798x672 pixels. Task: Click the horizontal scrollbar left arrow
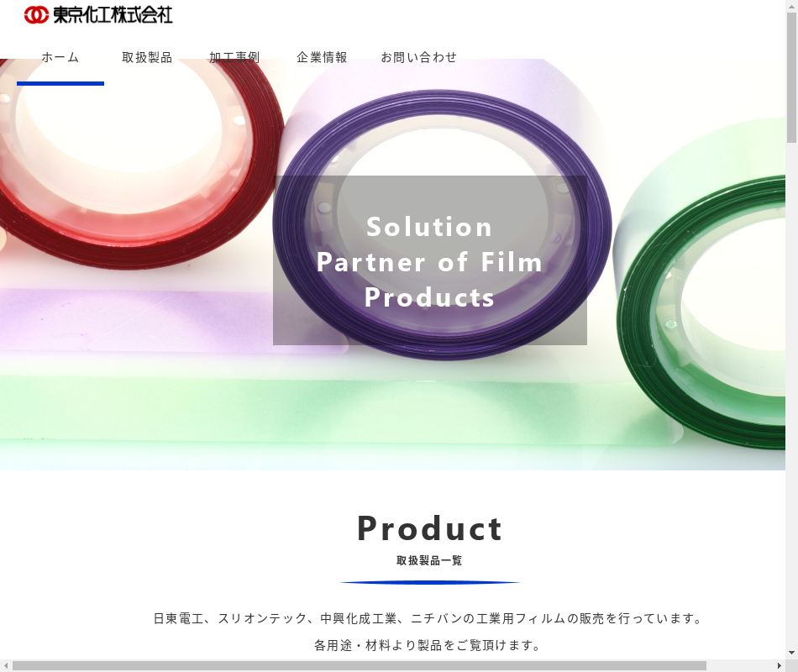[x=5, y=666]
